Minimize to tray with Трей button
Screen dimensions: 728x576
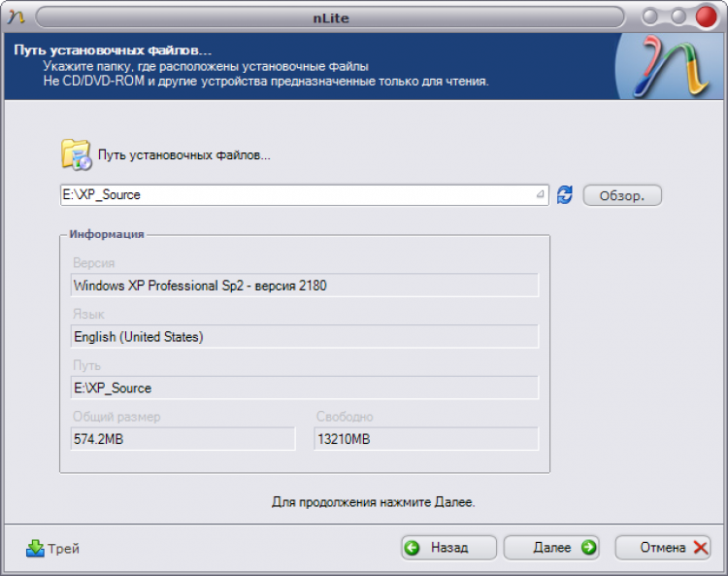(x=52, y=549)
